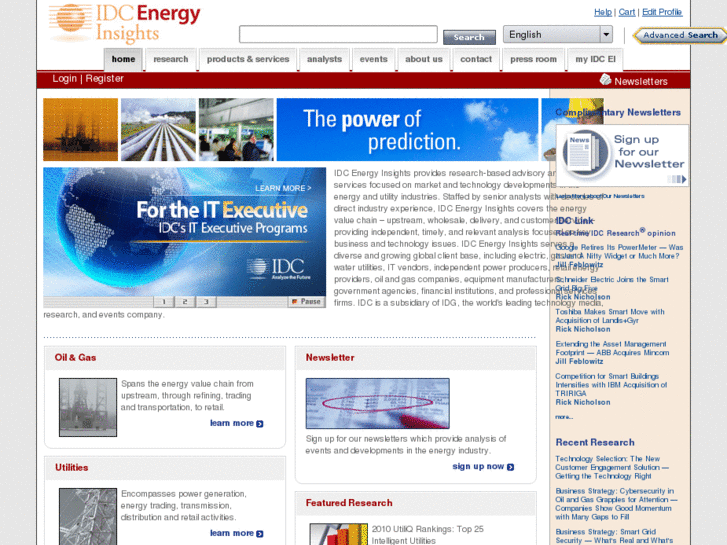Click the Newsletters envelope icon

[x=605, y=80]
